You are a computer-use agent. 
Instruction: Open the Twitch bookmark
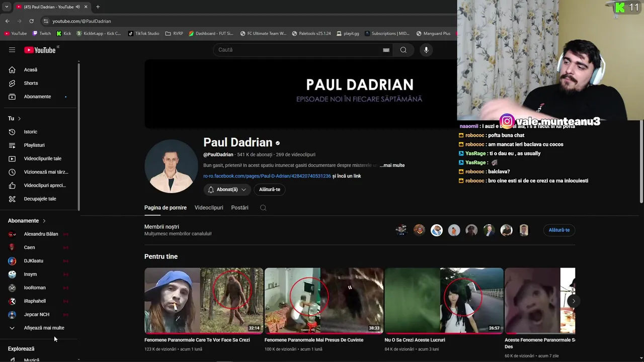(x=42, y=34)
